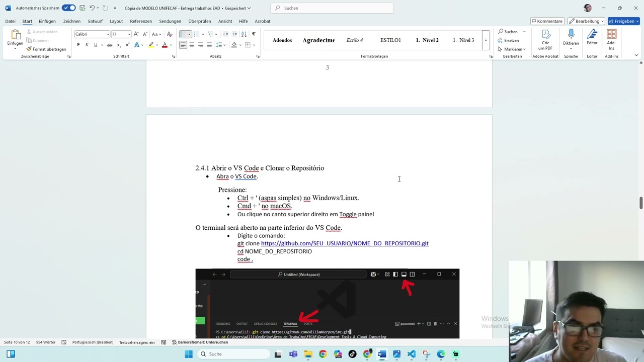
Task: Open the Add-Ins button
Action: 612,39
